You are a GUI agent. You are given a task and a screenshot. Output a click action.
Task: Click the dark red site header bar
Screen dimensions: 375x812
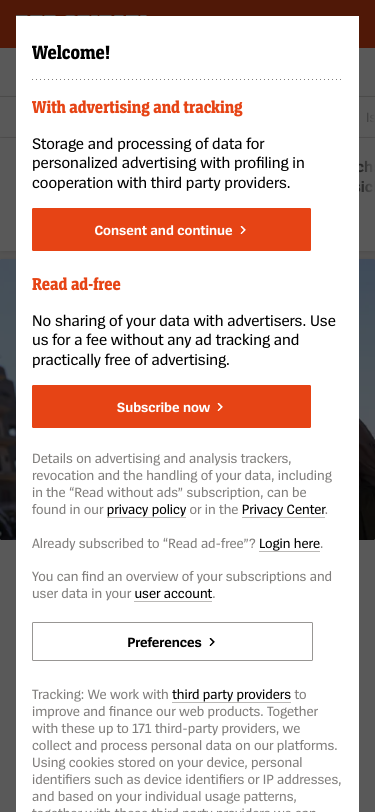(188, 7)
